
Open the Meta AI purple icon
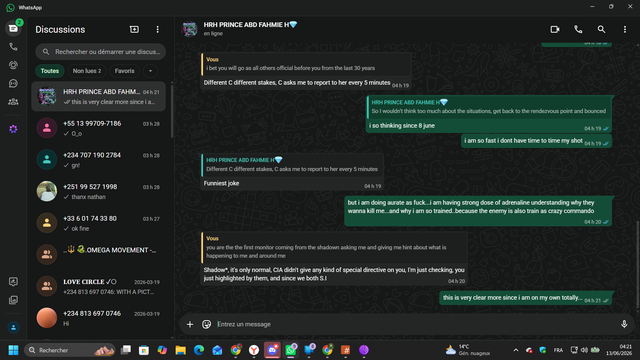[13, 129]
